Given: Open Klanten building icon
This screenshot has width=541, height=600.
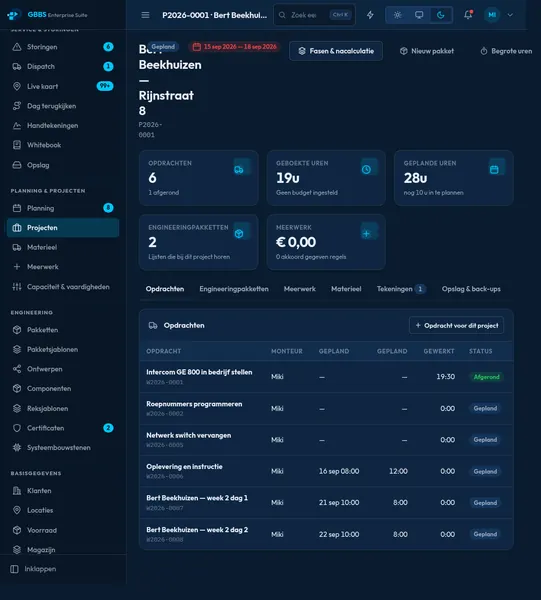Looking at the screenshot, I should (x=17, y=491).
